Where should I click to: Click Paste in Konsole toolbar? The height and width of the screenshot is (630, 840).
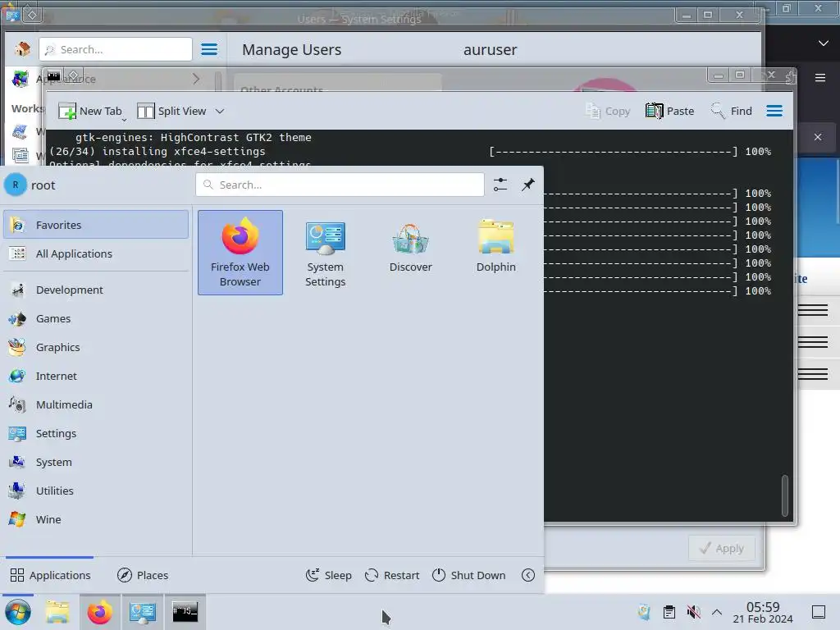(669, 111)
